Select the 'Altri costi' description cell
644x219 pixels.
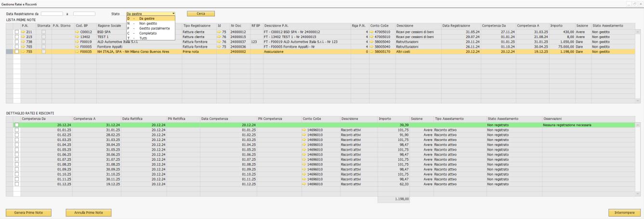tap(418, 51)
